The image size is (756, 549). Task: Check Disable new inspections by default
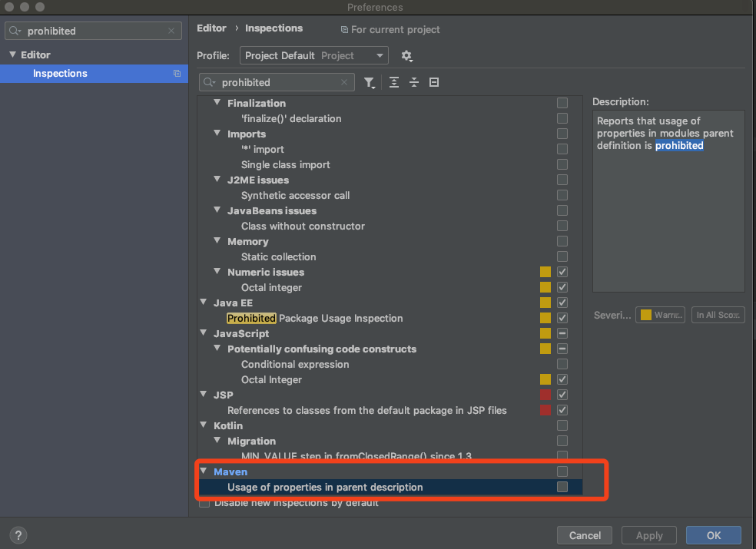point(204,502)
